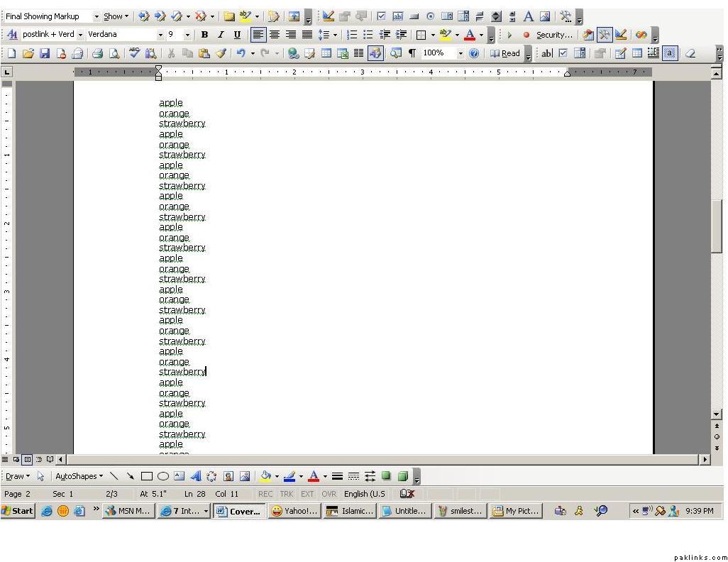
Task: Toggle Underline formatting
Action: pyautogui.click(x=237, y=35)
